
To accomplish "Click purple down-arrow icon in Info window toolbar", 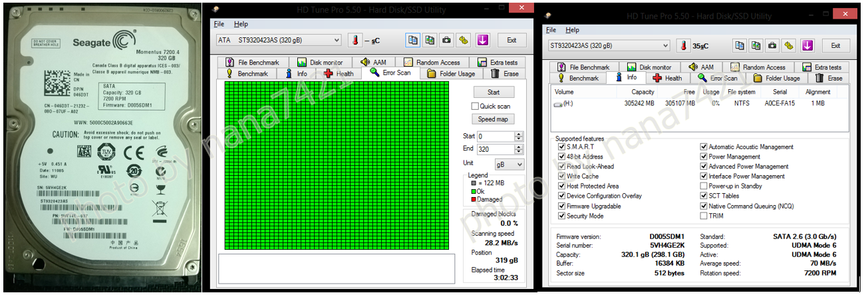I will coord(807,45).
